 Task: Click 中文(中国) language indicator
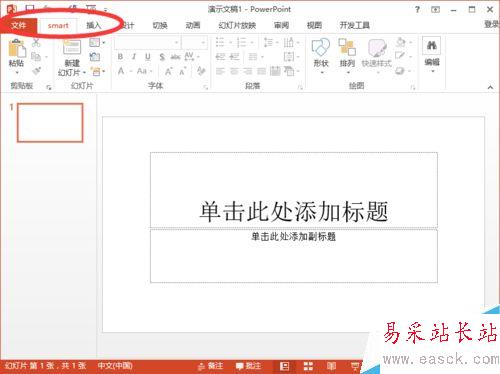(x=115, y=366)
